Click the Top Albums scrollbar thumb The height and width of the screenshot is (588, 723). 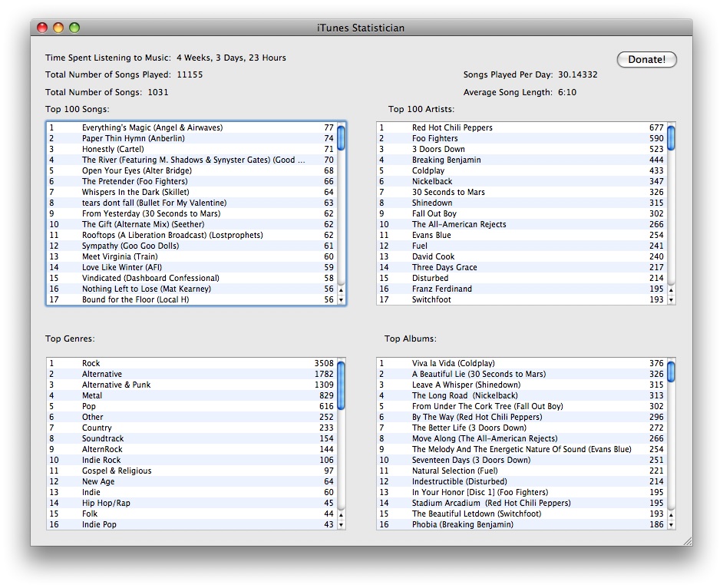pos(672,372)
